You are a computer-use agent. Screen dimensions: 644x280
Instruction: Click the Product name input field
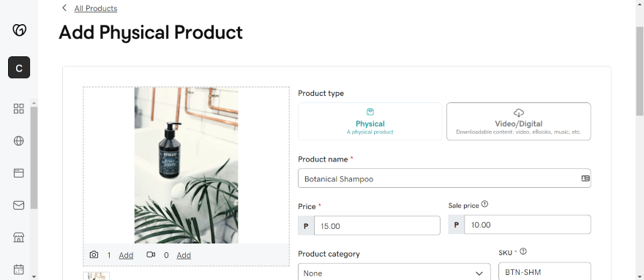[x=444, y=178]
